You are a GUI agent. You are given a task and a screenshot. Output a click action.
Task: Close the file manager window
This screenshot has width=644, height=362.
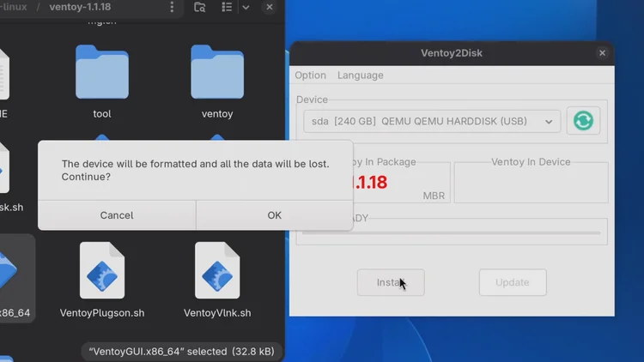pyautogui.click(x=270, y=7)
